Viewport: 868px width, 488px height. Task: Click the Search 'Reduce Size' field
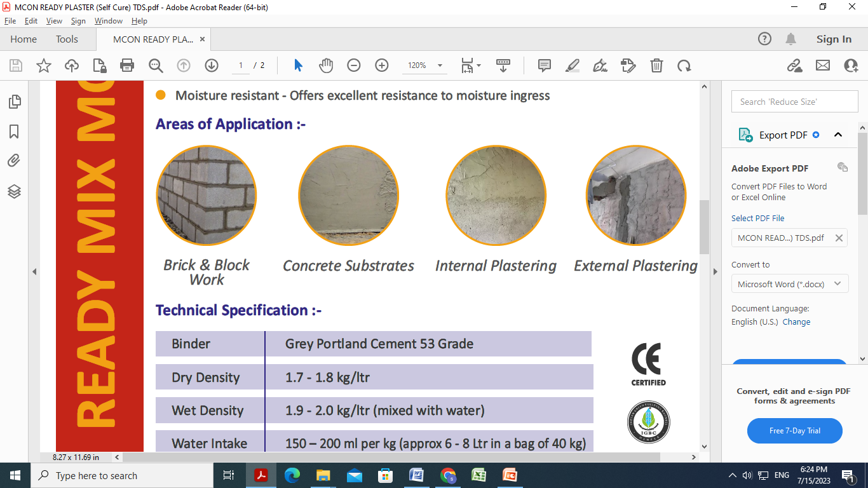[x=794, y=102]
